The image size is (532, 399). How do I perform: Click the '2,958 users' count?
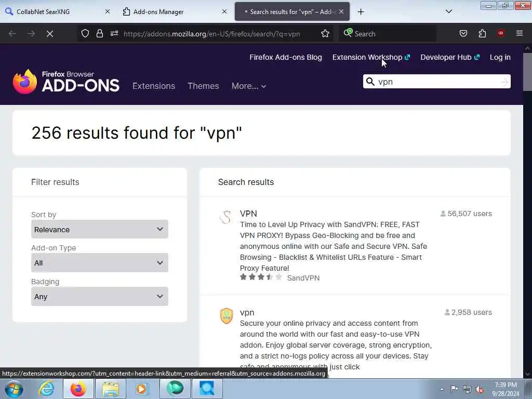pos(468,312)
